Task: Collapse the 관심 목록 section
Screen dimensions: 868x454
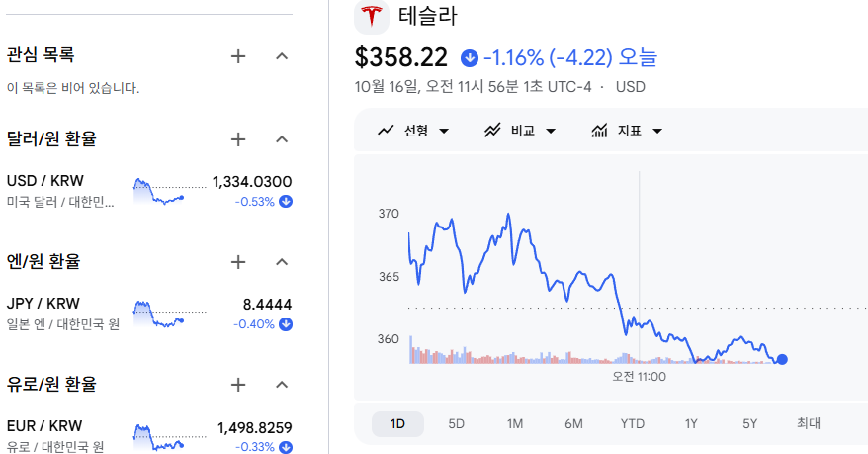Action: (x=282, y=56)
